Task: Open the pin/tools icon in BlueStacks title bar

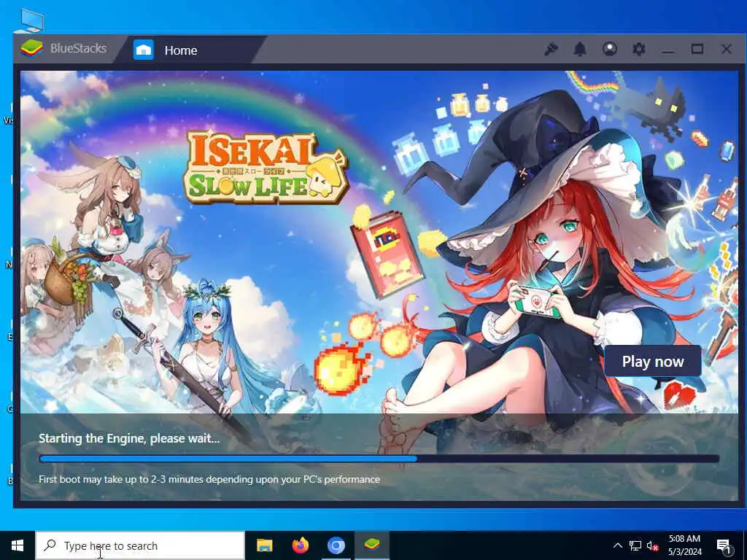Action: click(551, 49)
